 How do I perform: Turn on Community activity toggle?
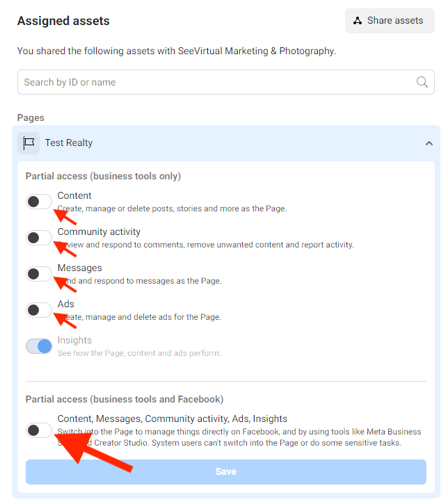coord(39,238)
